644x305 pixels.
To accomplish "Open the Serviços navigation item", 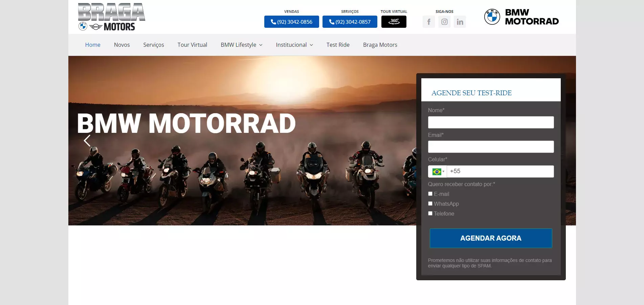I will [154, 45].
